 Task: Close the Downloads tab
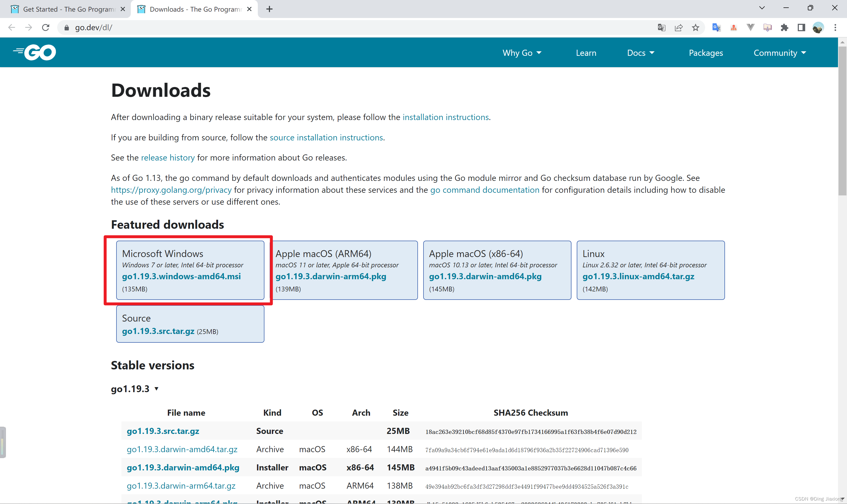249,9
